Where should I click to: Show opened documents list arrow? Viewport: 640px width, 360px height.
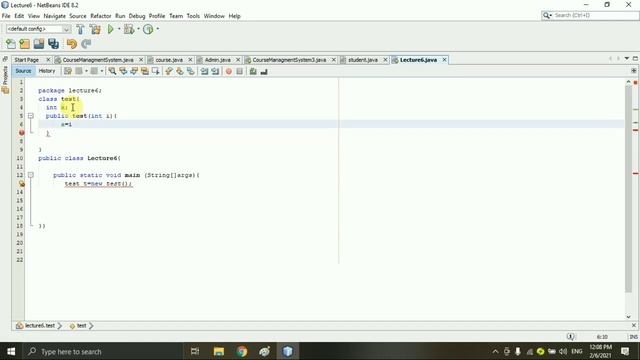627,59
